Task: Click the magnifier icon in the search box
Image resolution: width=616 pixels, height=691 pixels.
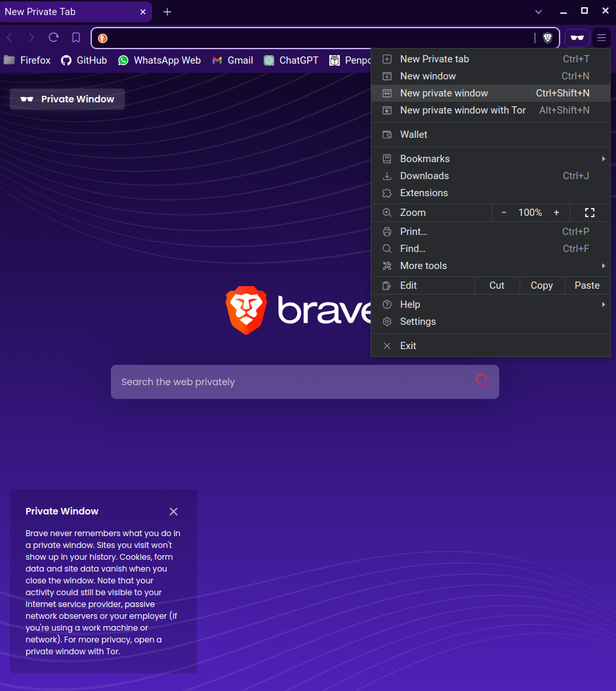Action: pos(482,381)
